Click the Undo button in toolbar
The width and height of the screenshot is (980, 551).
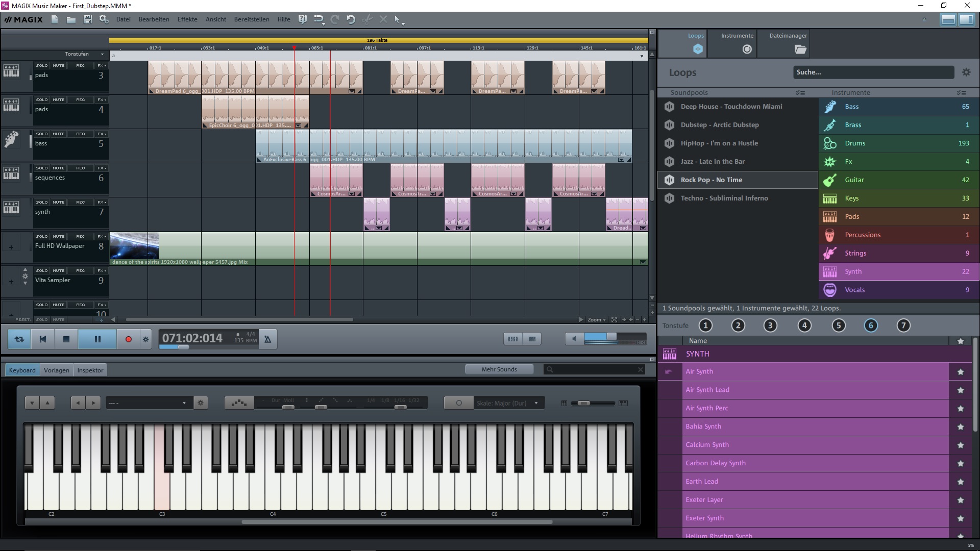click(351, 18)
